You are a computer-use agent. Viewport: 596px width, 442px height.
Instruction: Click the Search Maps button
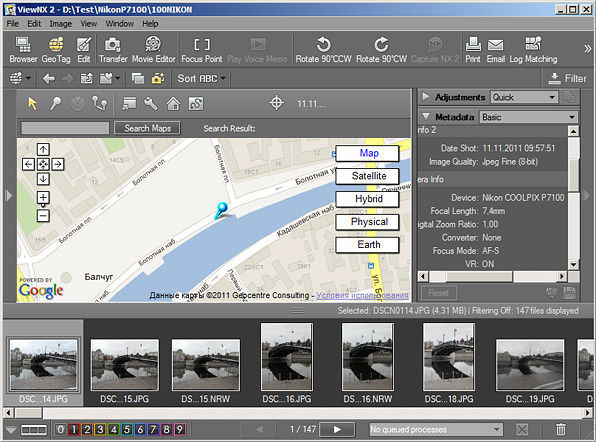click(x=147, y=128)
